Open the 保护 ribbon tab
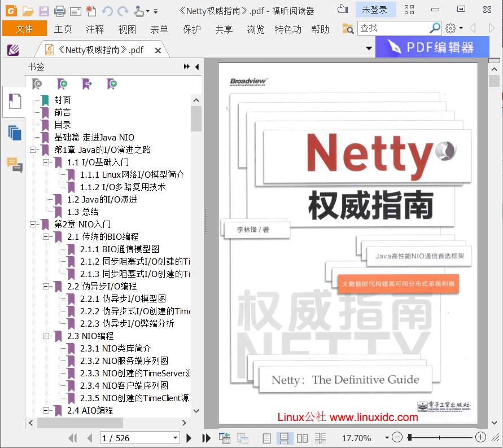Viewport: 503px width, 448px height. pos(191,29)
